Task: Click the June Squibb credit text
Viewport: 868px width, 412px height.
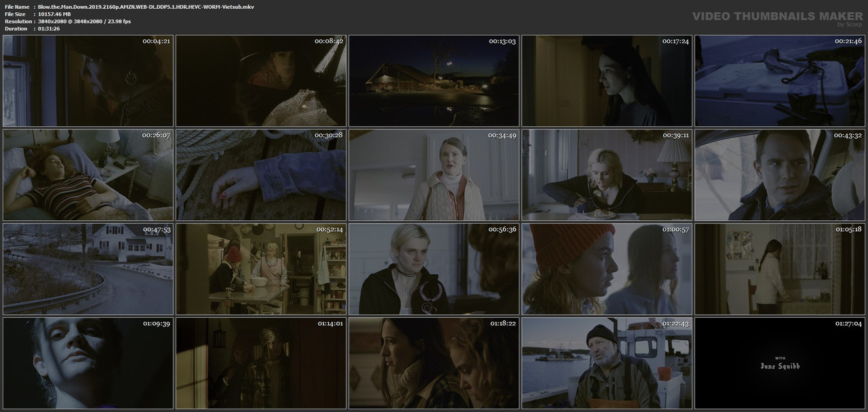Action: tap(780, 366)
